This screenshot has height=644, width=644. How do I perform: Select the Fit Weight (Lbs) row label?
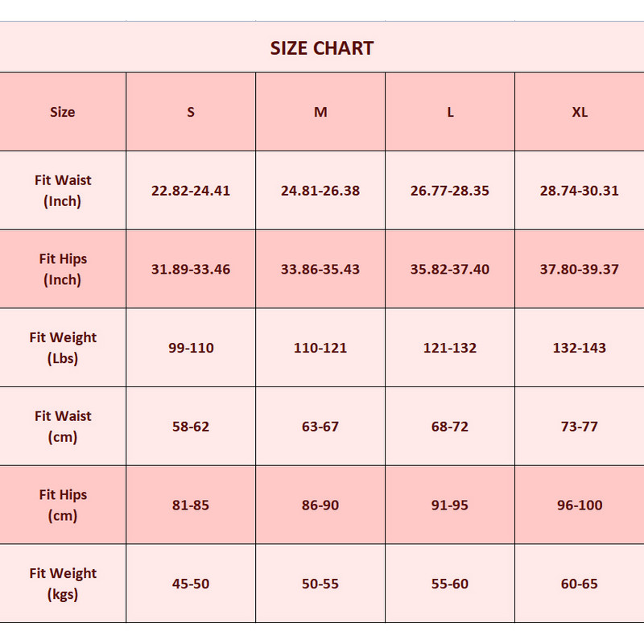pyautogui.click(x=63, y=348)
